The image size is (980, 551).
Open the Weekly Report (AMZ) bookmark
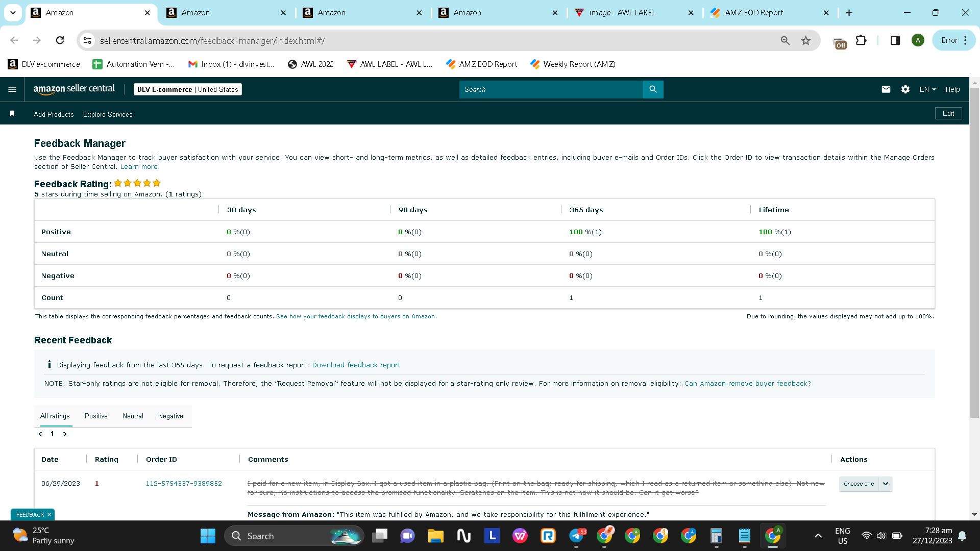coord(573,64)
